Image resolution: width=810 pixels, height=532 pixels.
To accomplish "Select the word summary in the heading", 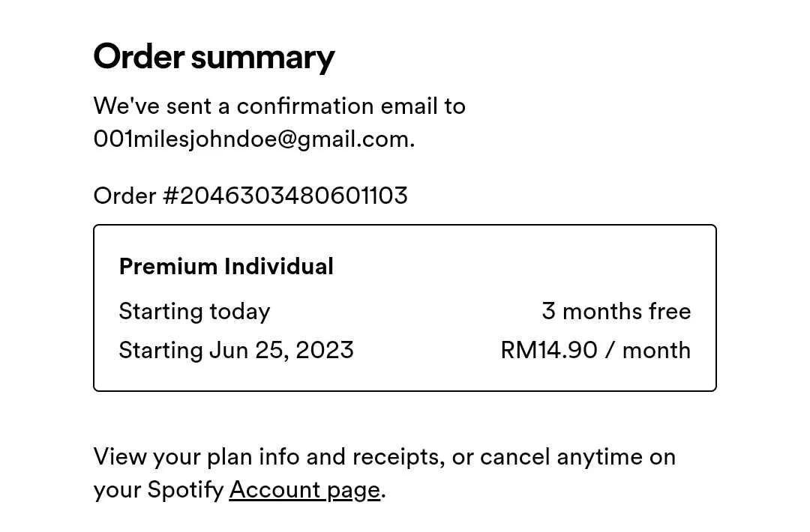I will click(x=263, y=58).
